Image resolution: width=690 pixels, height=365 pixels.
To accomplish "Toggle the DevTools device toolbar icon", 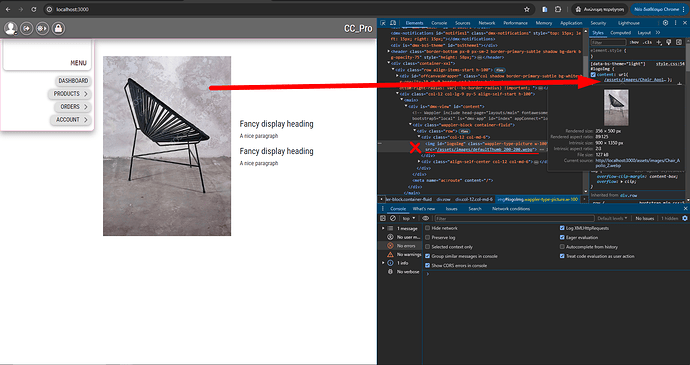I will pyautogui.click(x=393, y=23).
